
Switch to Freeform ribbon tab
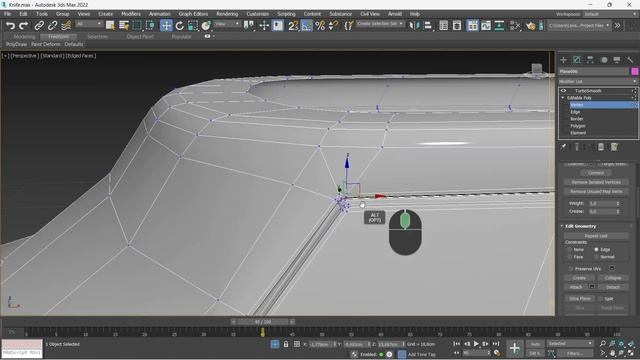(58, 36)
